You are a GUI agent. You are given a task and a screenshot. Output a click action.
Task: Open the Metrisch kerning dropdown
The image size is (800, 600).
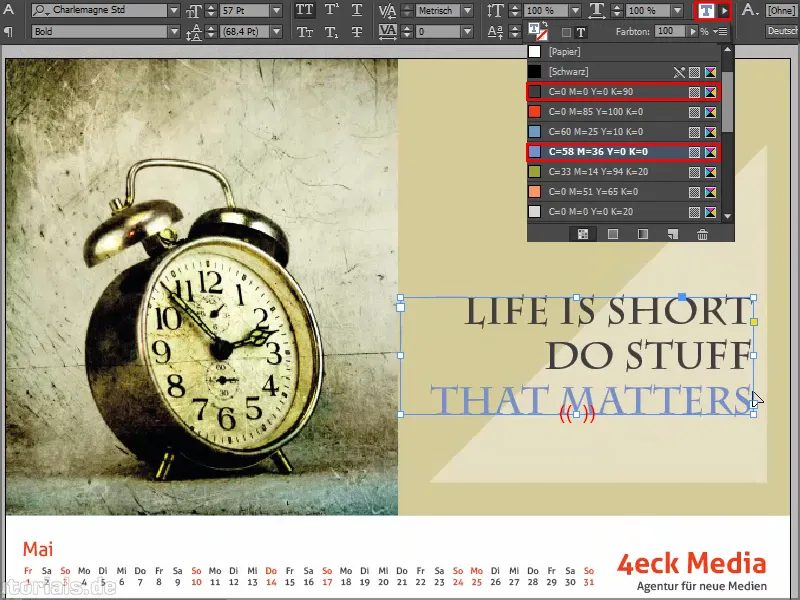[467, 10]
